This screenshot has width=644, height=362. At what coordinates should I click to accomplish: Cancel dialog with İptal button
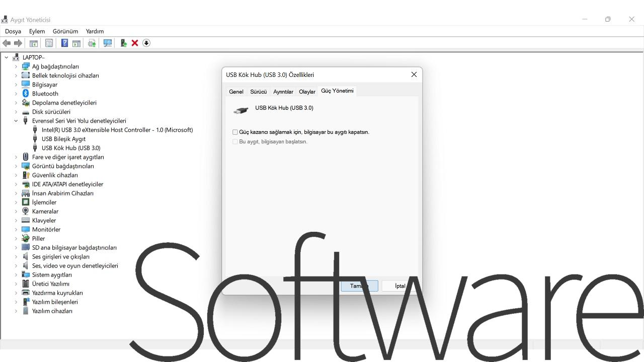[400, 286]
